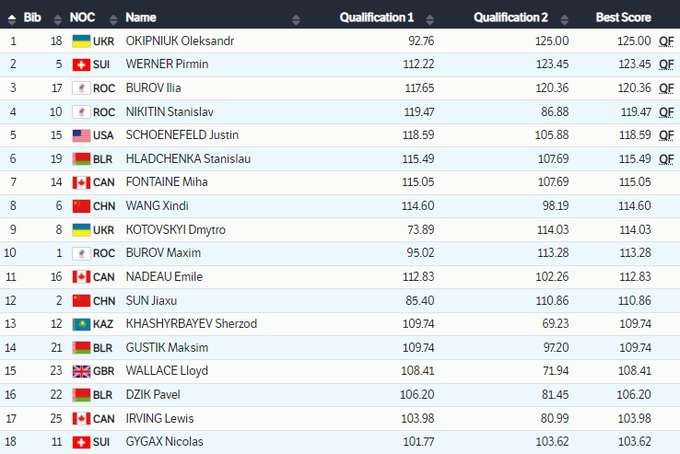Click Kazakhstan flag in KHASHYRBAYEV Sherzod row
The image size is (680, 454).
[81, 324]
